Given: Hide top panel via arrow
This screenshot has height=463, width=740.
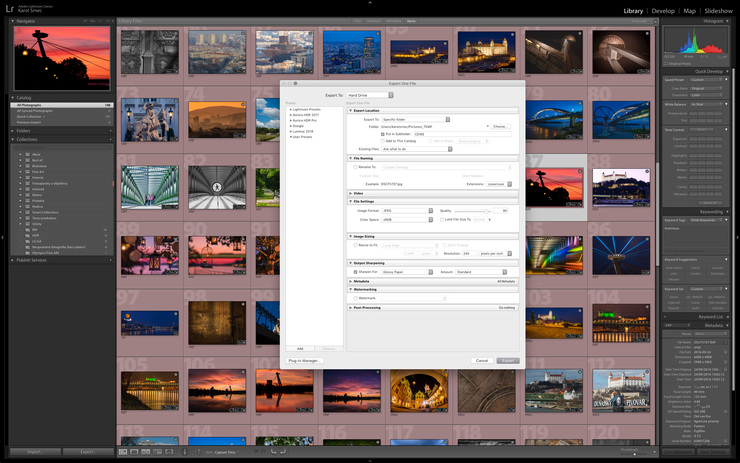Looking at the screenshot, I should point(370,2).
